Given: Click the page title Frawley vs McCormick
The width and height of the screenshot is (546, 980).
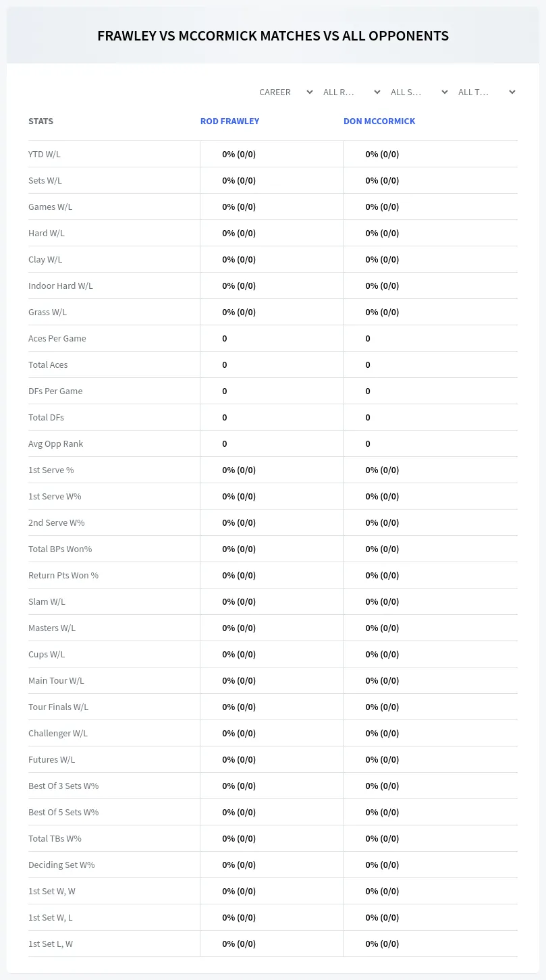Looking at the screenshot, I should coord(273,36).
